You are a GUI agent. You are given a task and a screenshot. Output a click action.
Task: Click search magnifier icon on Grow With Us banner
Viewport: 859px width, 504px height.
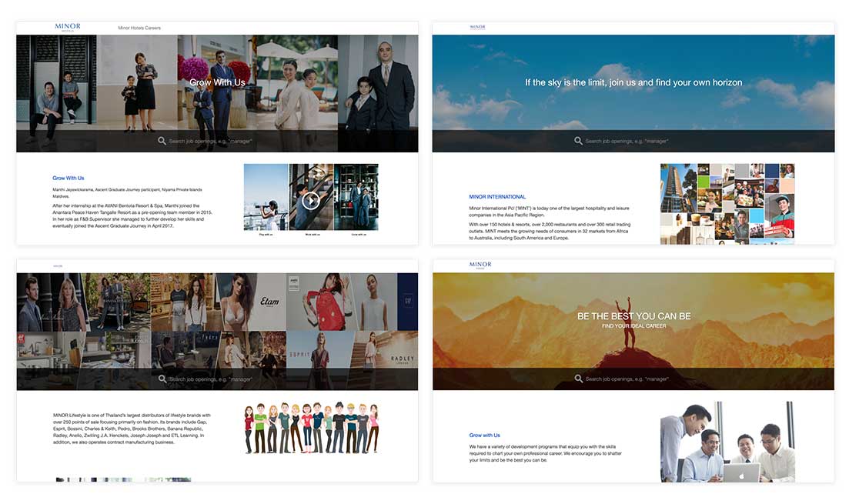[162, 141]
